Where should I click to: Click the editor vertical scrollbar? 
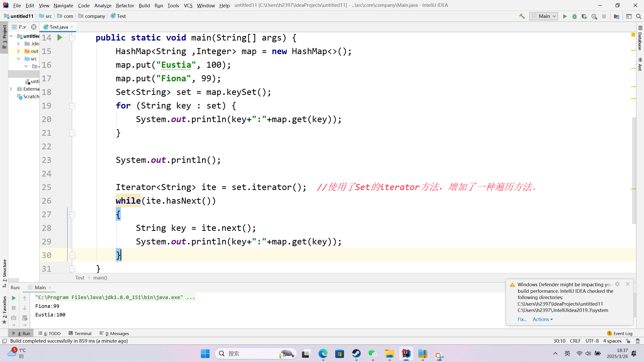634,170
